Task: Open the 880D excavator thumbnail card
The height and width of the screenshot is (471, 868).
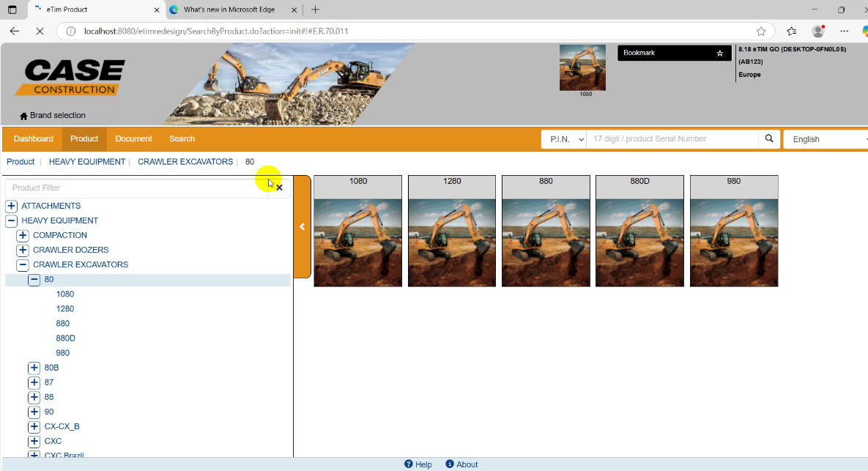Action: coord(639,231)
